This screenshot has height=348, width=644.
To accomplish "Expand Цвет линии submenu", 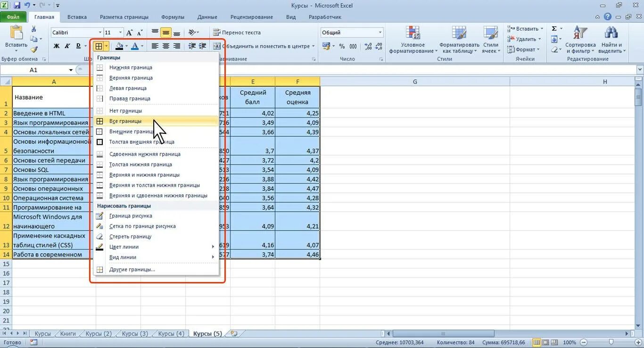I will pos(156,247).
